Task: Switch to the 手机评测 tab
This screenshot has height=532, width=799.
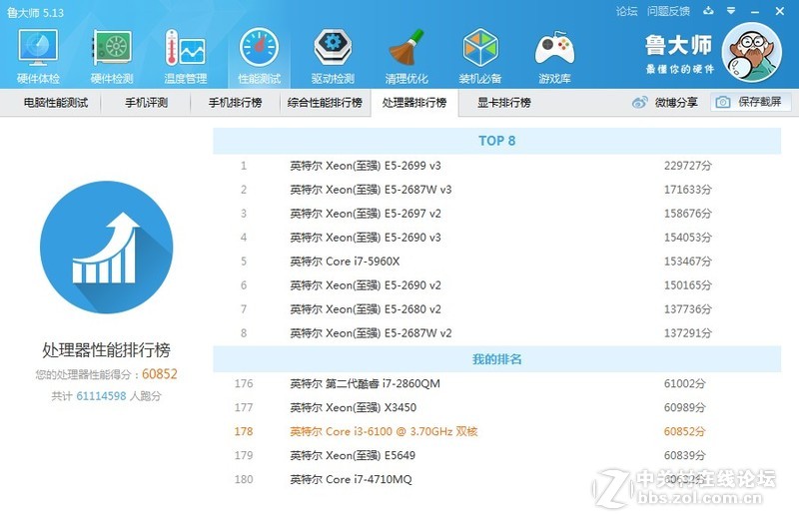Action: coord(146,103)
